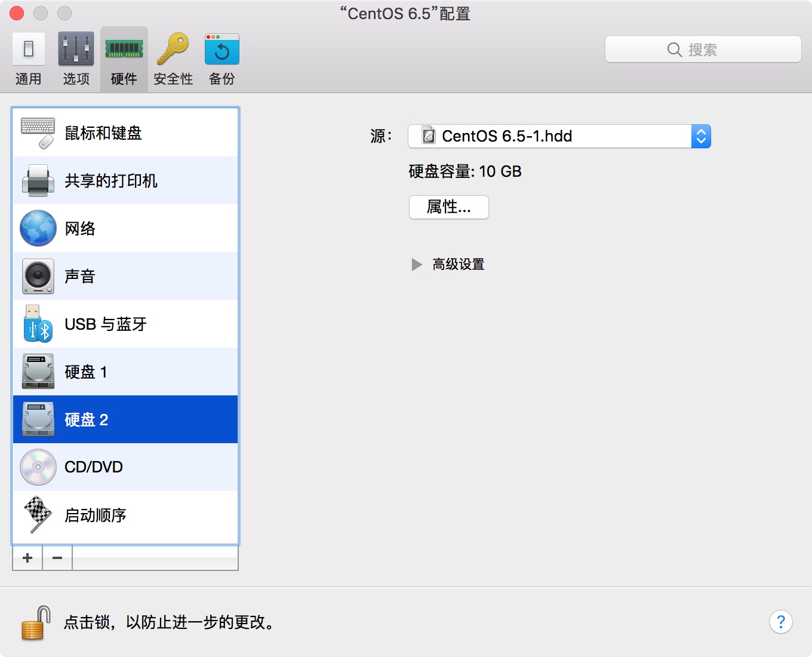
Task: Select 共享的打印机 in the hardware list
Action: pyautogui.click(x=125, y=180)
